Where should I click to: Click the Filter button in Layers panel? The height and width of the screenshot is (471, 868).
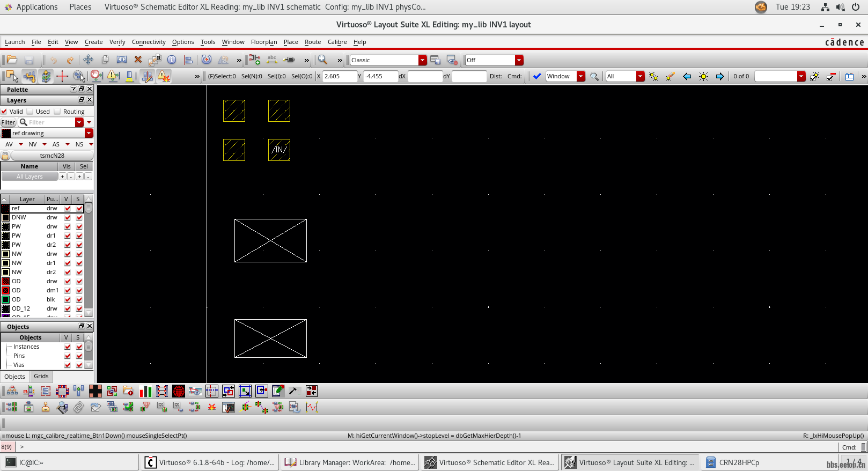(9, 122)
